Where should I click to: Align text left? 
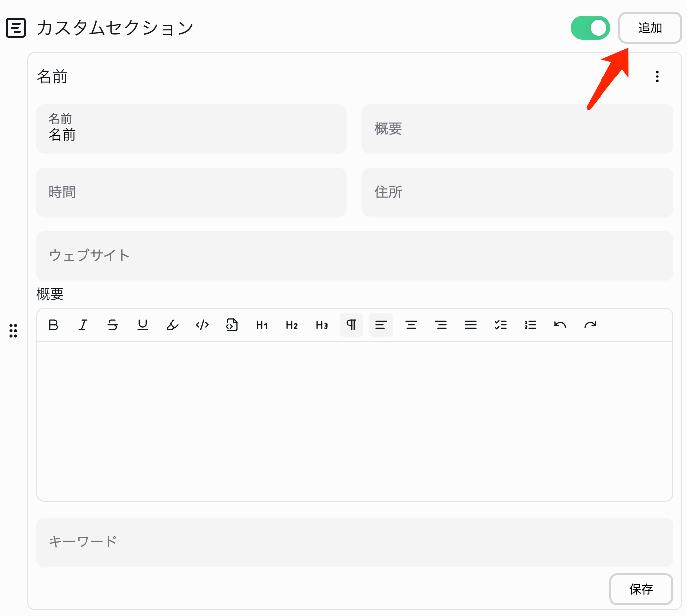click(x=381, y=325)
